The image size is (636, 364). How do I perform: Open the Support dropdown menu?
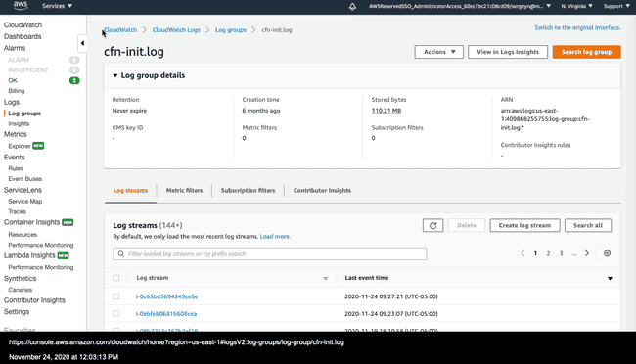(x=616, y=6)
